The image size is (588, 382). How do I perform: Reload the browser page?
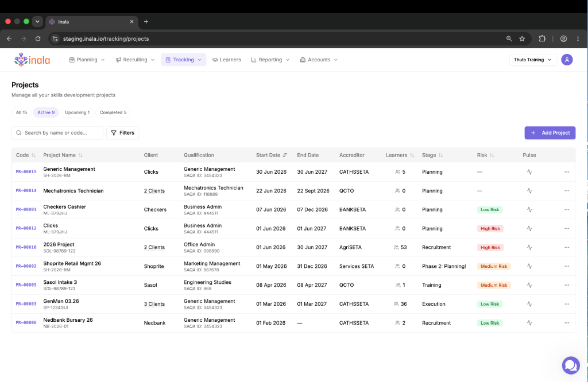pos(38,38)
